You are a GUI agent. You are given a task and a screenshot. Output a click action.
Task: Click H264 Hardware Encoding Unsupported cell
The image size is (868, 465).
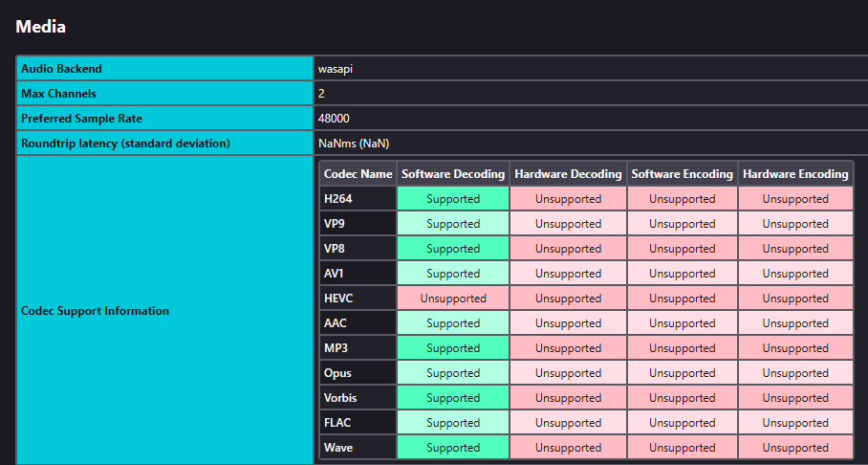tap(795, 198)
